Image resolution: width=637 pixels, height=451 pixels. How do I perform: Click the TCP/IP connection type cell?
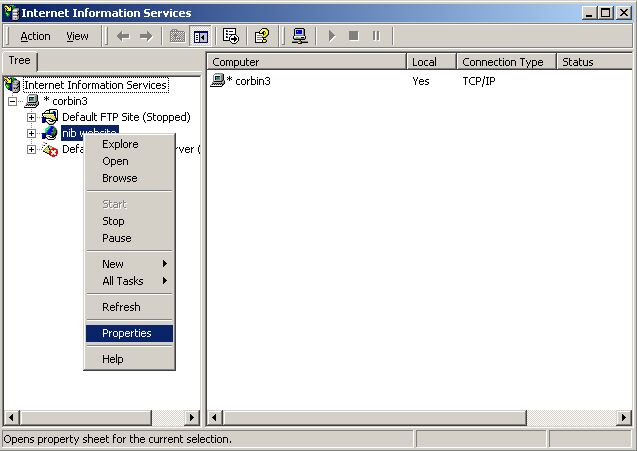[479, 81]
